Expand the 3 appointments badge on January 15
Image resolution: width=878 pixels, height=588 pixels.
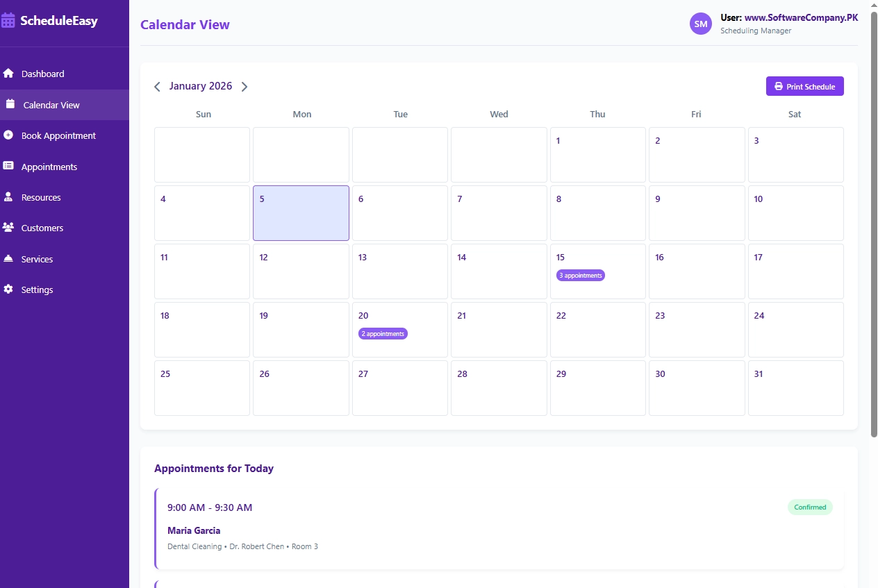[x=580, y=275]
